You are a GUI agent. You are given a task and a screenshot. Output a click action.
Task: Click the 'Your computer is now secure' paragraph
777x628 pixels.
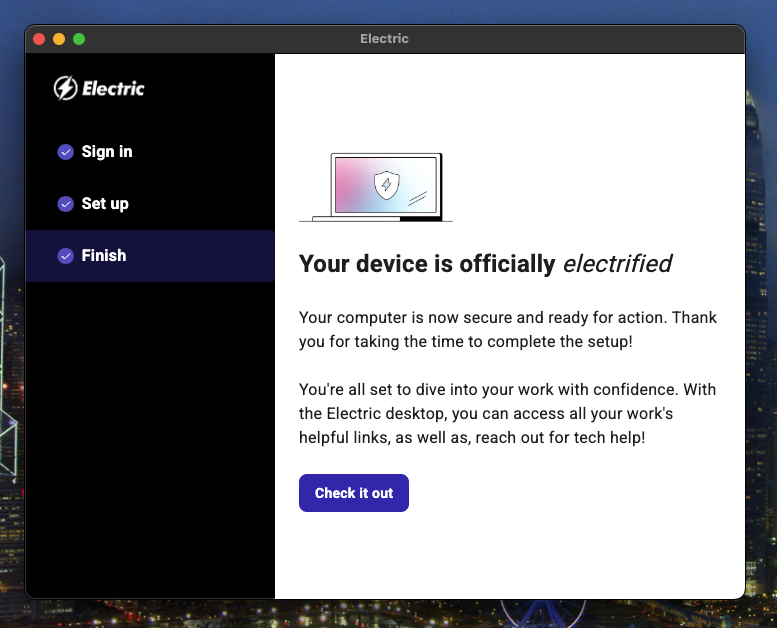tap(507, 329)
